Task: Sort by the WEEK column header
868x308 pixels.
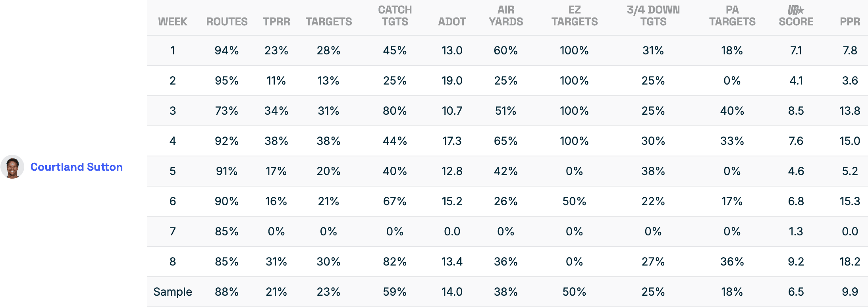Action: click(x=173, y=21)
